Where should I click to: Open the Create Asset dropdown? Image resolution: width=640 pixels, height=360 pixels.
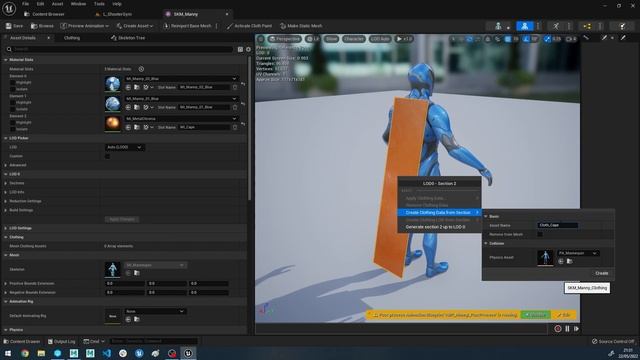coord(135,26)
